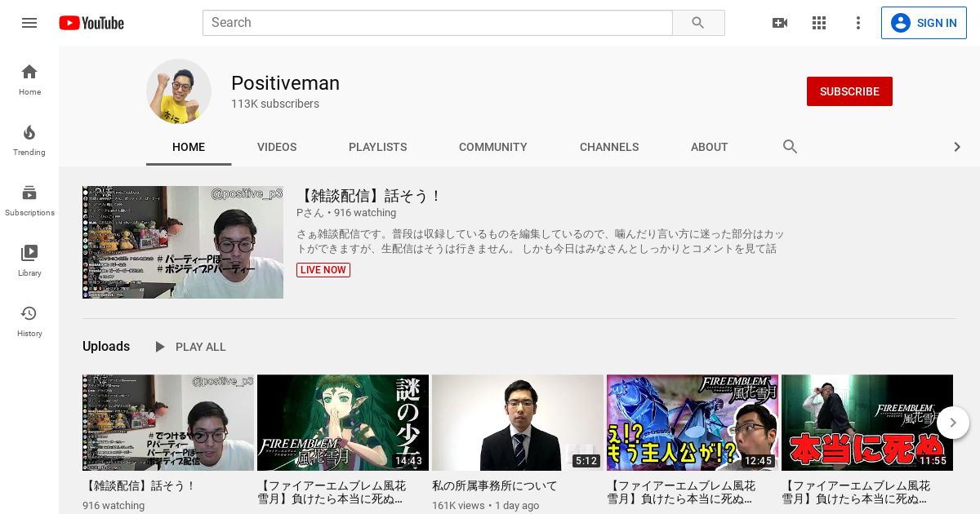Click the LIVE NOW badge
This screenshot has height=514, width=980.
pyautogui.click(x=323, y=270)
